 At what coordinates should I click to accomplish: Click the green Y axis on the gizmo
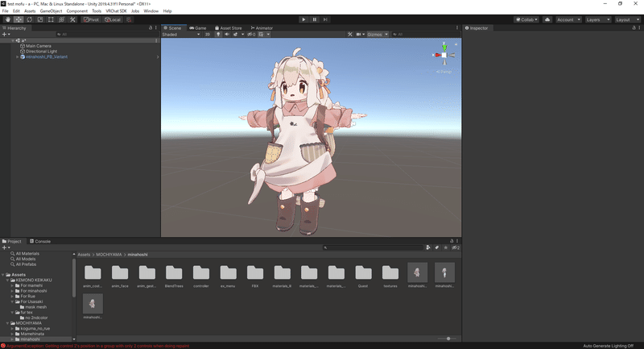[444, 47]
